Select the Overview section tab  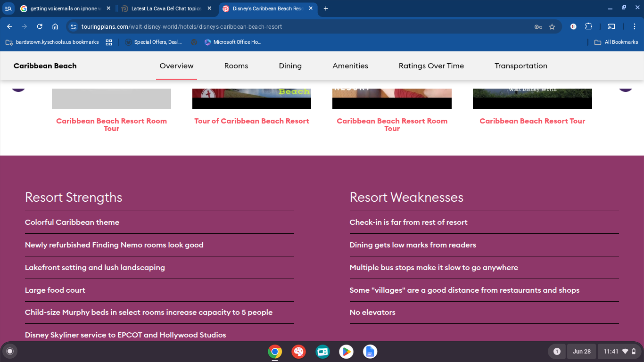coord(176,66)
